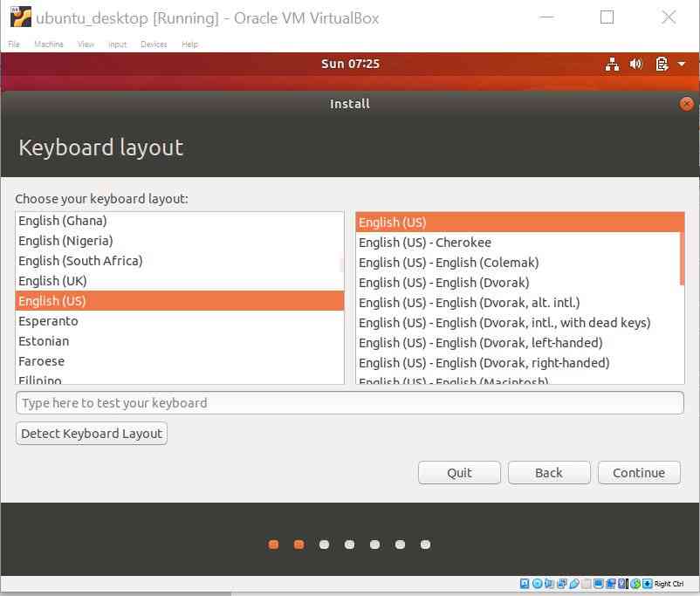Open the Machine menu

click(x=49, y=45)
